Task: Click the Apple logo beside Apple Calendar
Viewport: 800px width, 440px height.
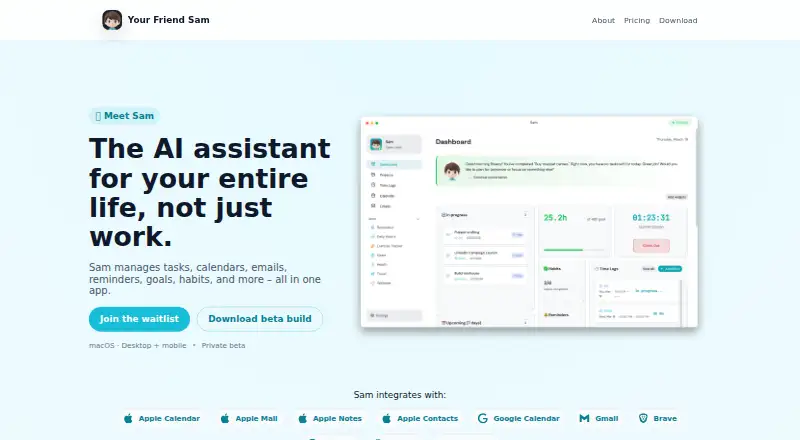Action: (x=128, y=419)
